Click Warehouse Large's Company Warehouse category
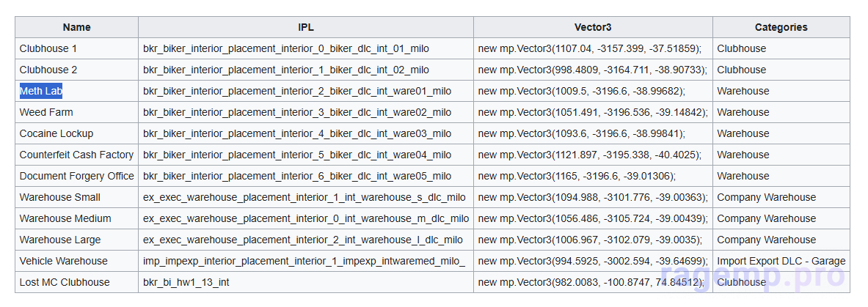This screenshot has height=307, width=868. click(766, 240)
